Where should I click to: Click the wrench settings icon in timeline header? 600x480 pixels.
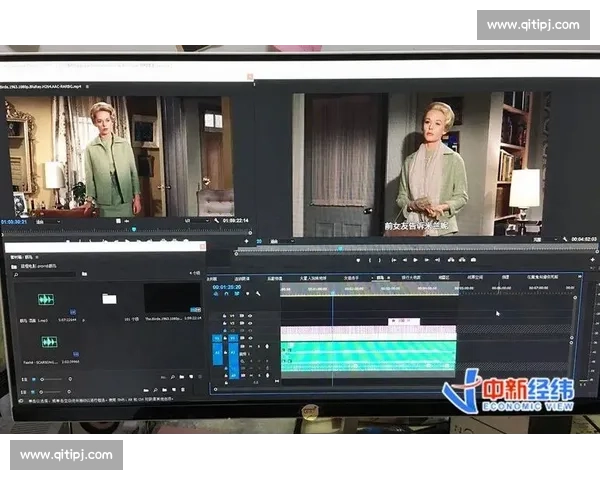(258, 294)
